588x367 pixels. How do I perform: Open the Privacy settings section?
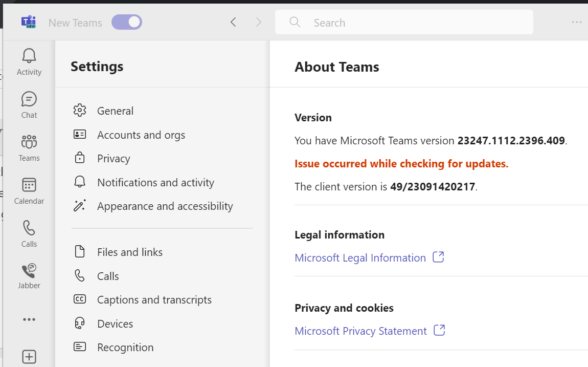coord(114,159)
